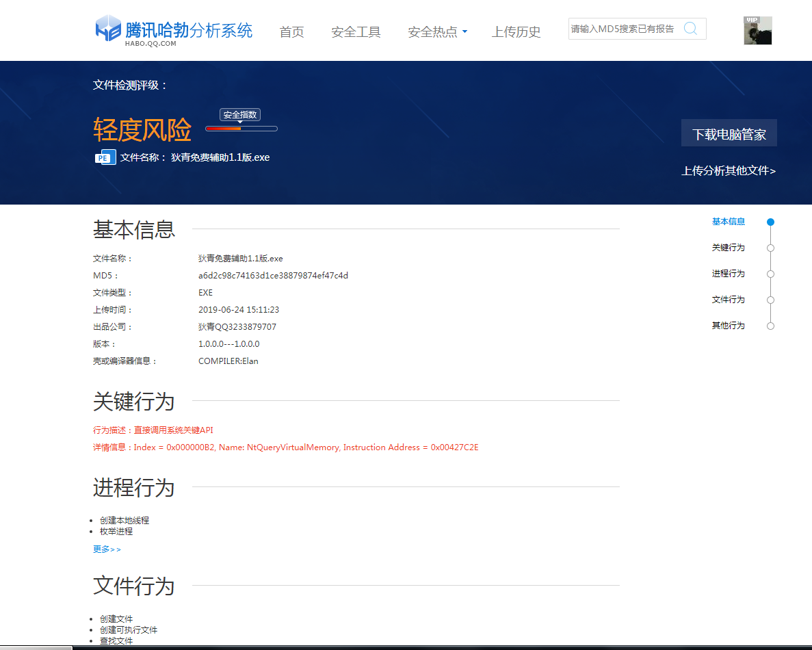812x650 pixels.
Task: Click the 轻度风险 rating text
Action: (142, 129)
